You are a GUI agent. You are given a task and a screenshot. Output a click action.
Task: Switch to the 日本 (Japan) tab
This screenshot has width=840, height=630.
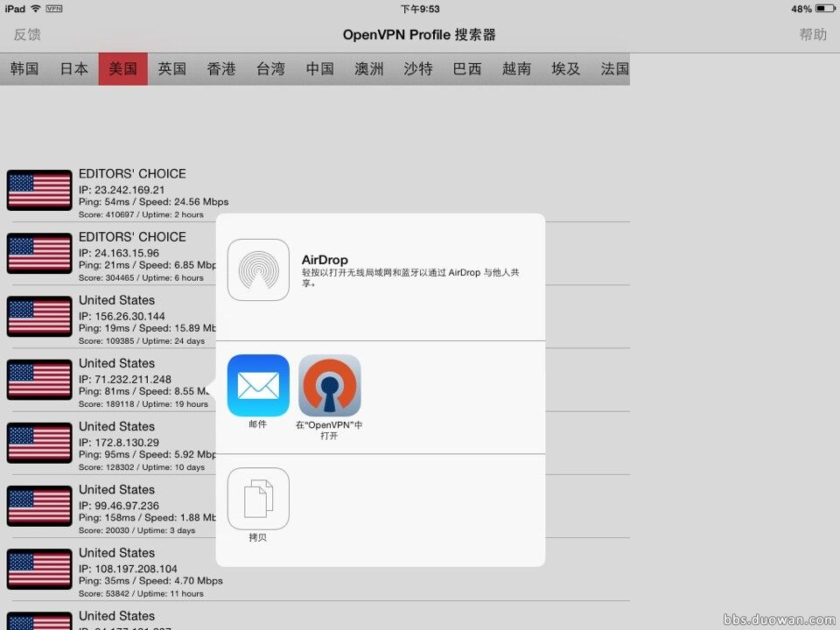(x=73, y=68)
